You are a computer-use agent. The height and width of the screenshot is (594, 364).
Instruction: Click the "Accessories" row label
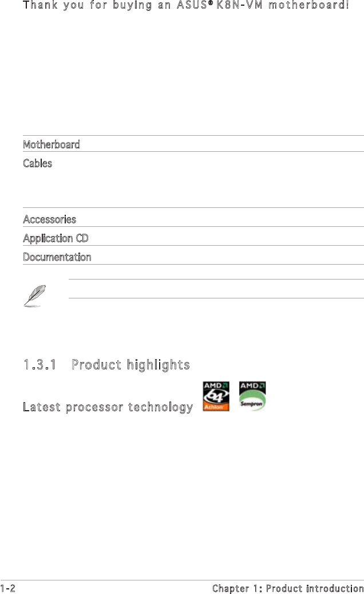tap(50, 219)
